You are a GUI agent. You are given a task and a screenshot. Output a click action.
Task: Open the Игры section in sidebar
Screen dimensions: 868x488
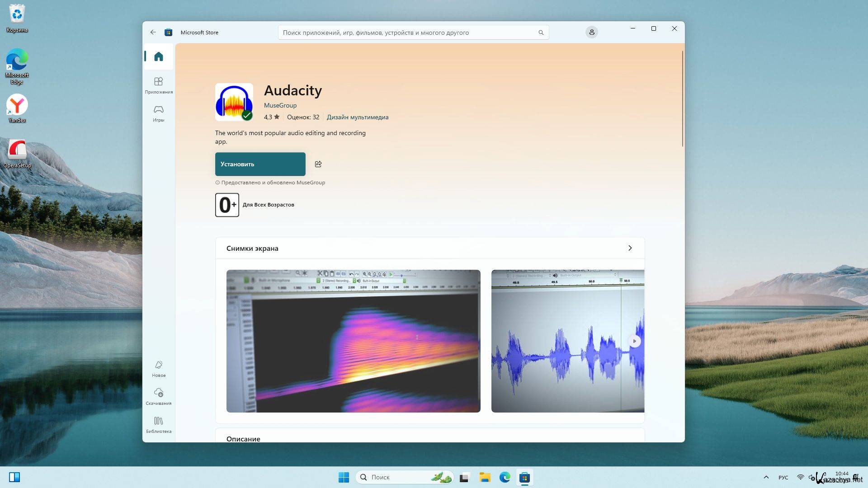pyautogui.click(x=158, y=113)
